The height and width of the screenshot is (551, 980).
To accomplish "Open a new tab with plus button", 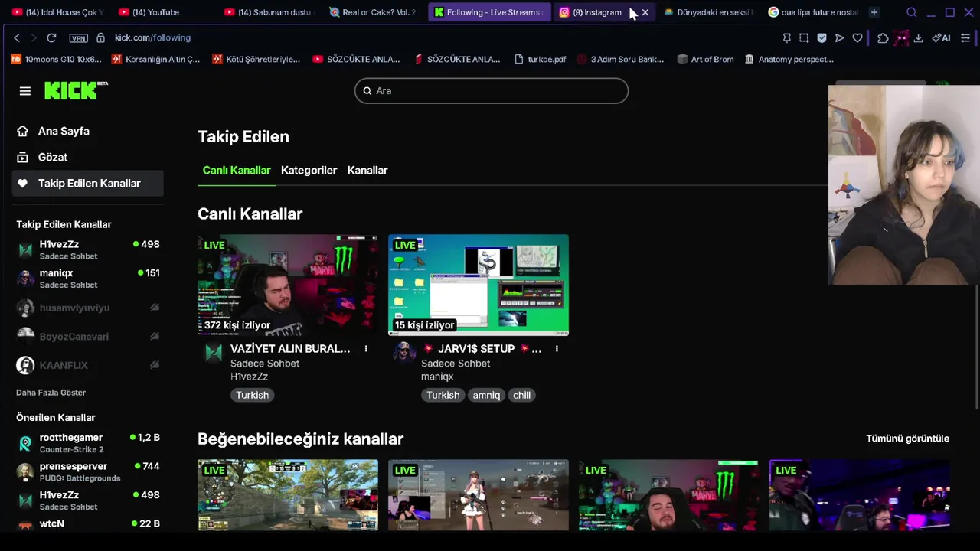I will point(874,12).
